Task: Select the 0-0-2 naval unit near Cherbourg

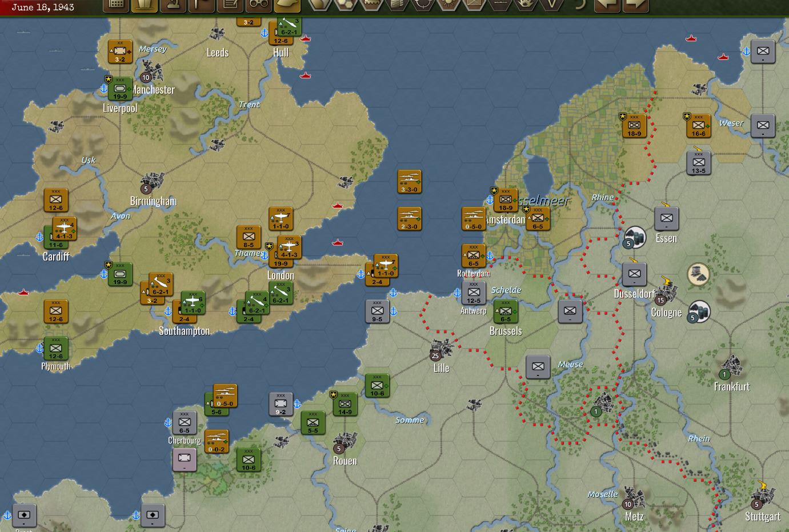Action: pos(217,442)
